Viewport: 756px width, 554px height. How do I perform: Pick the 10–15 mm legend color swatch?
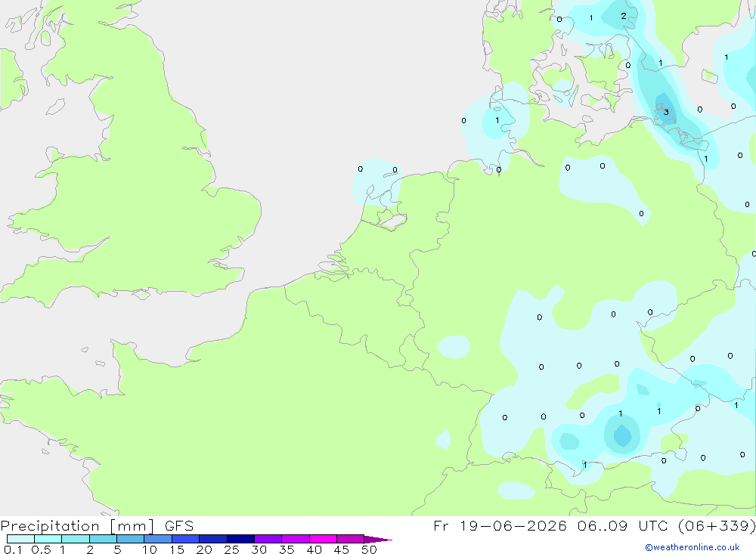[x=158, y=539]
